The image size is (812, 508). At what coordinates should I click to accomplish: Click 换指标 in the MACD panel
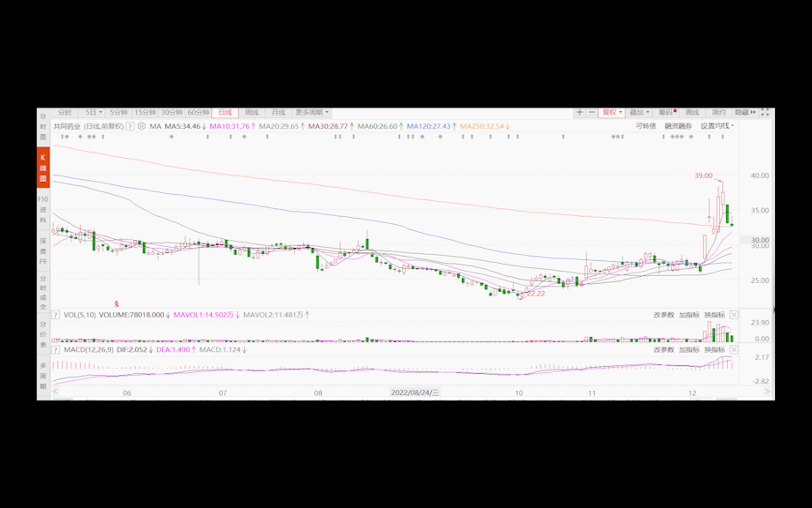click(715, 350)
